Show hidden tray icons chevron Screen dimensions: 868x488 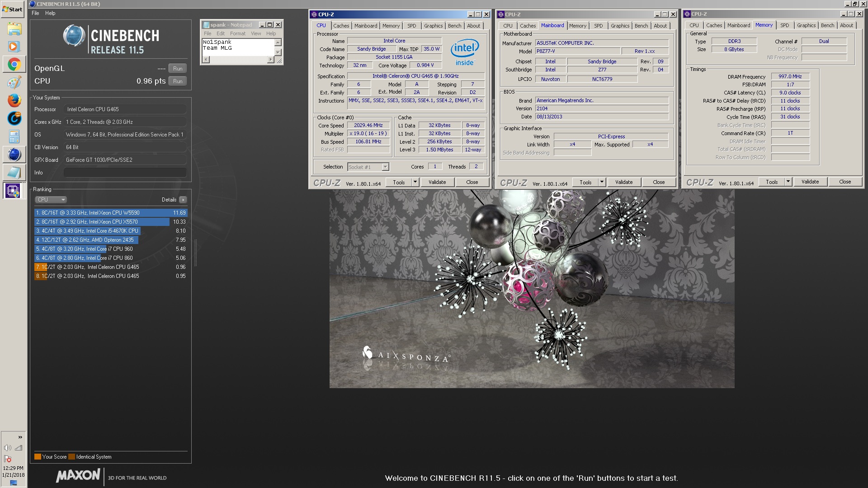(20, 437)
